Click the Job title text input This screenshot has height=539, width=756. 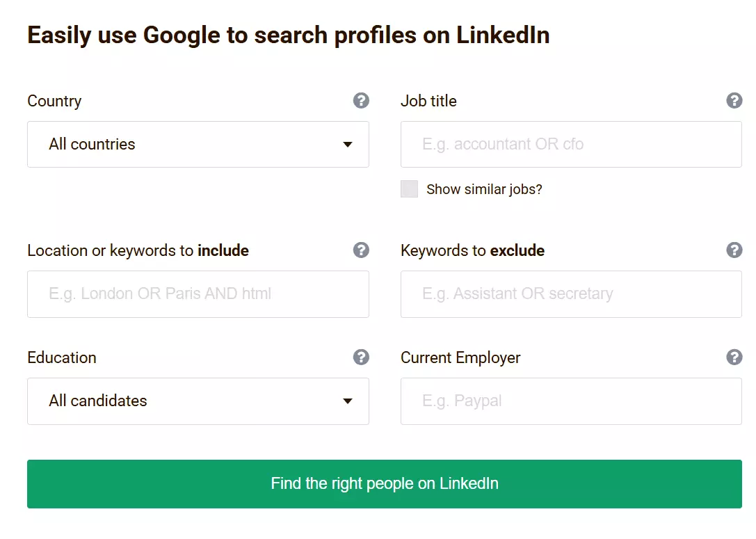click(x=570, y=145)
